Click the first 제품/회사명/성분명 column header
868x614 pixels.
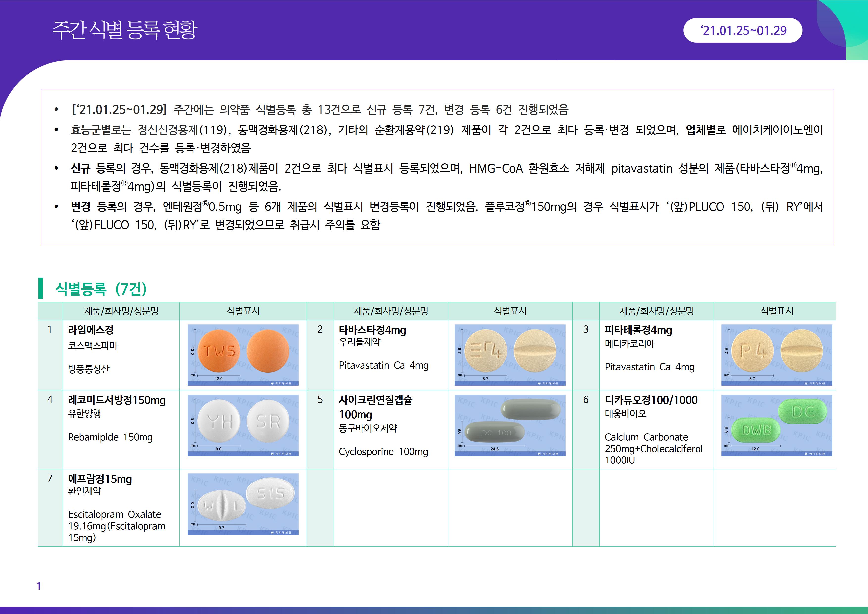121,311
